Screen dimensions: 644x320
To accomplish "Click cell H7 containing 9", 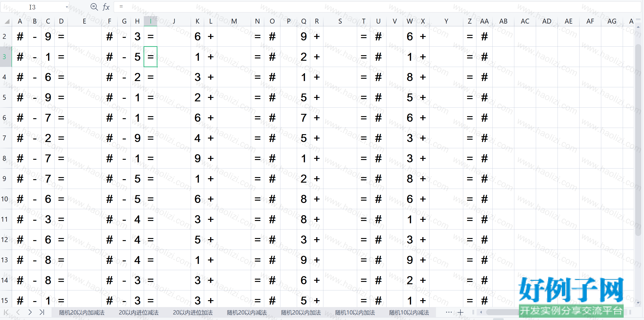I will [x=137, y=138].
